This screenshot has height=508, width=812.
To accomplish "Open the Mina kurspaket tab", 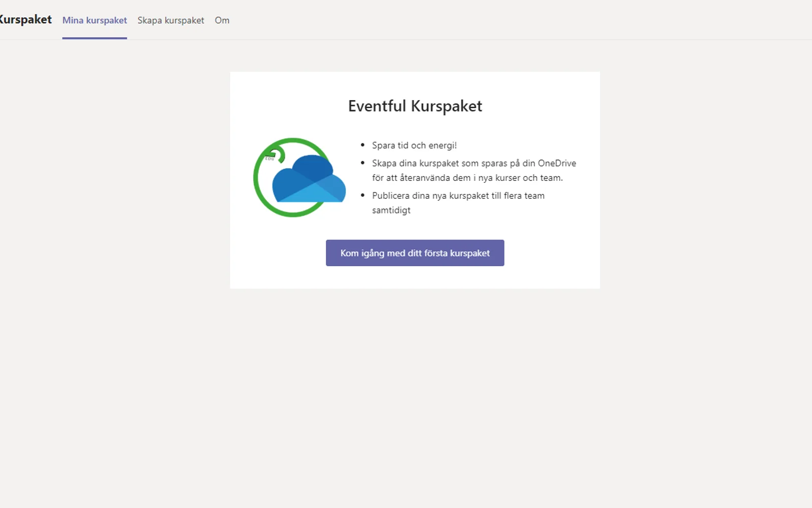I will [94, 20].
